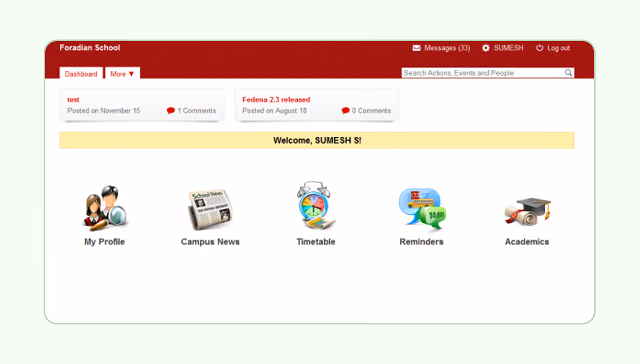Viewport: 640px width, 364px height.
Task: Click the Messages envelope icon
Action: 416,48
